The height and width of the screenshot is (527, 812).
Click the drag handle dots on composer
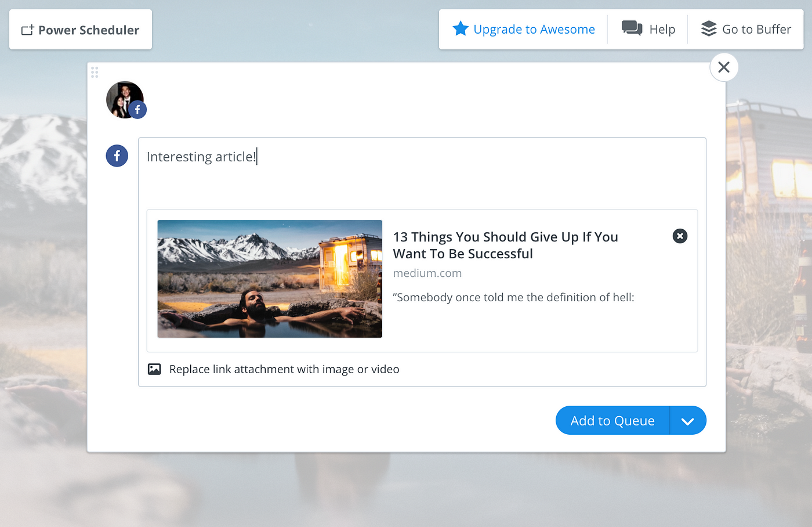[x=95, y=72]
